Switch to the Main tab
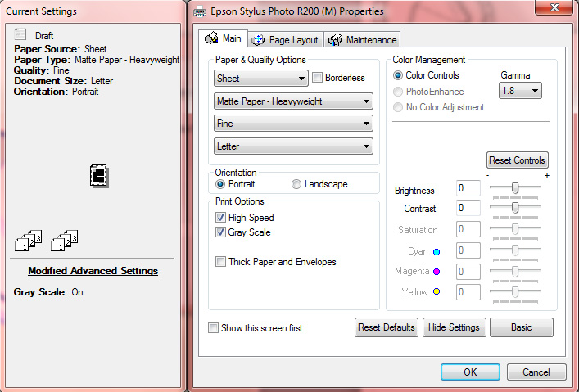Image resolution: width=579 pixels, height=392 pixels. click(223, 38)
